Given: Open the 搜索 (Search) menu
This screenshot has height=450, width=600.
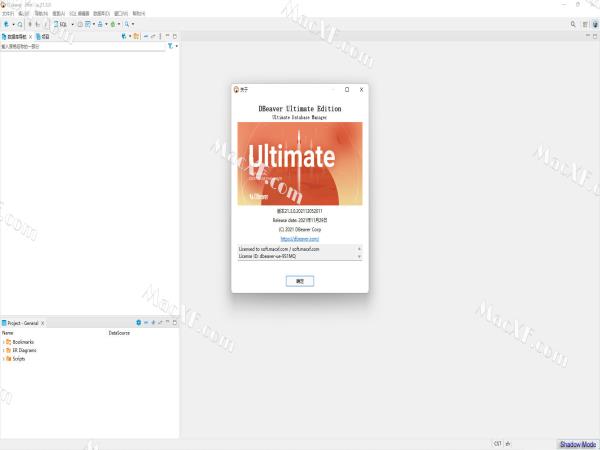Looking at the screenshot, I should click(59, 13).
